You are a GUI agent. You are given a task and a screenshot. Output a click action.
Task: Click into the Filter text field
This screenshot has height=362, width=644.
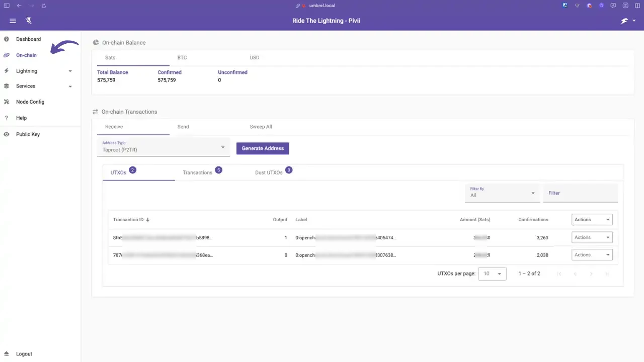coord(581,193)
